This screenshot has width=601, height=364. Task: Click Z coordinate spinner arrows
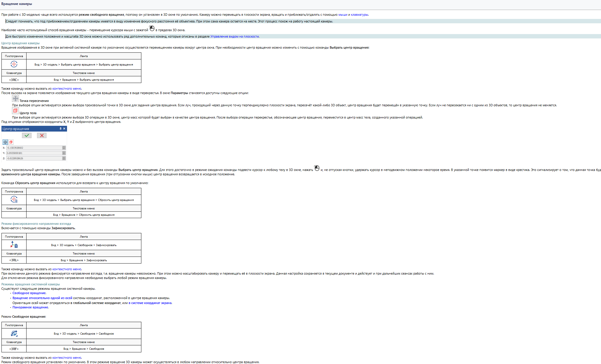64,158
